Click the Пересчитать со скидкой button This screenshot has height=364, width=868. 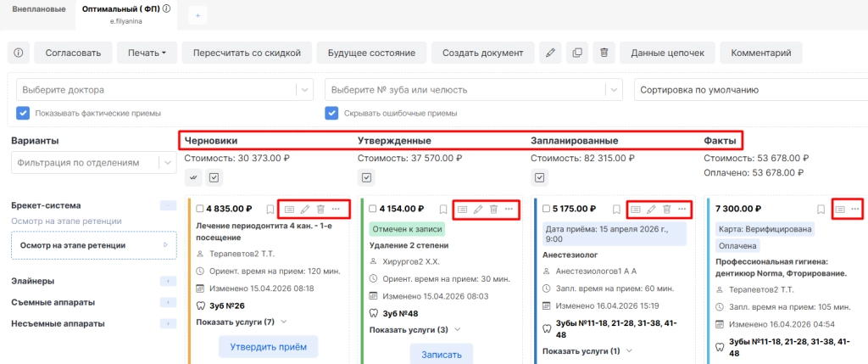pyautogui.click(x=247, y=53)
